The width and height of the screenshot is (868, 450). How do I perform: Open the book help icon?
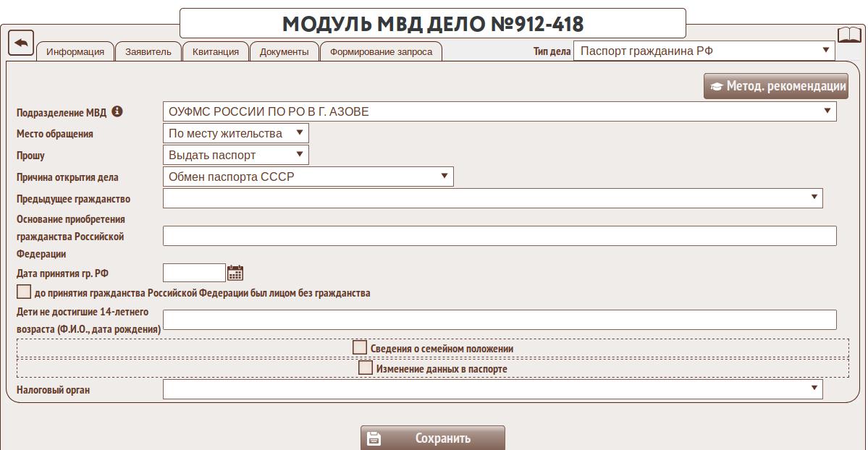point(849,35)
